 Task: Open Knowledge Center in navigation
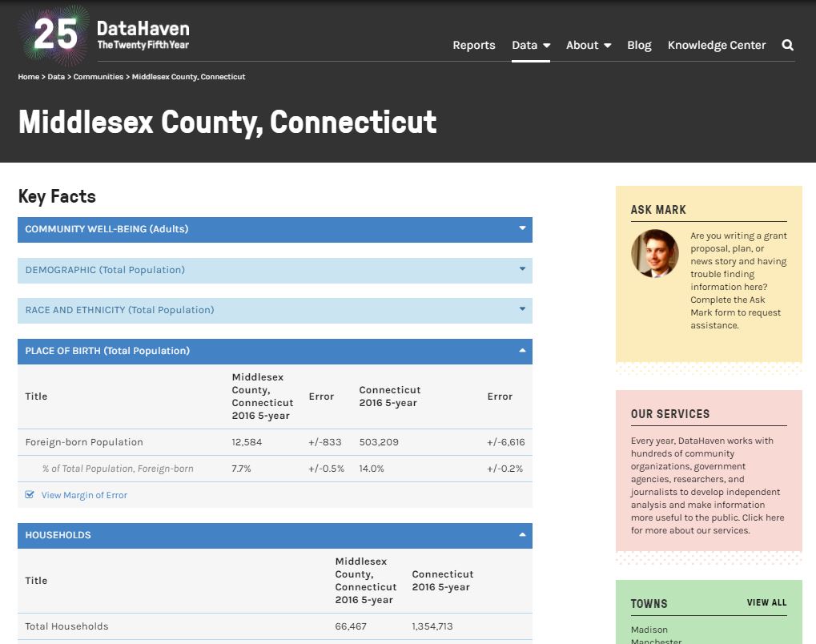point(717,46)
